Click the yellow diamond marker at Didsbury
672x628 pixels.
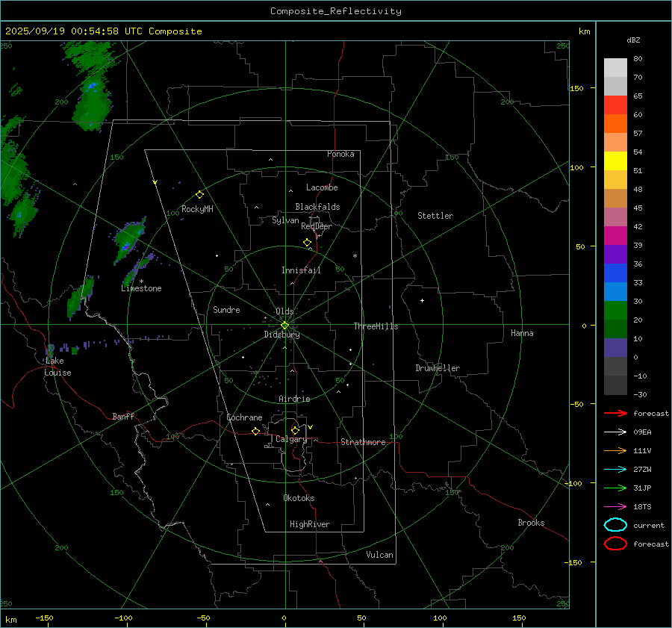(284, 325)
